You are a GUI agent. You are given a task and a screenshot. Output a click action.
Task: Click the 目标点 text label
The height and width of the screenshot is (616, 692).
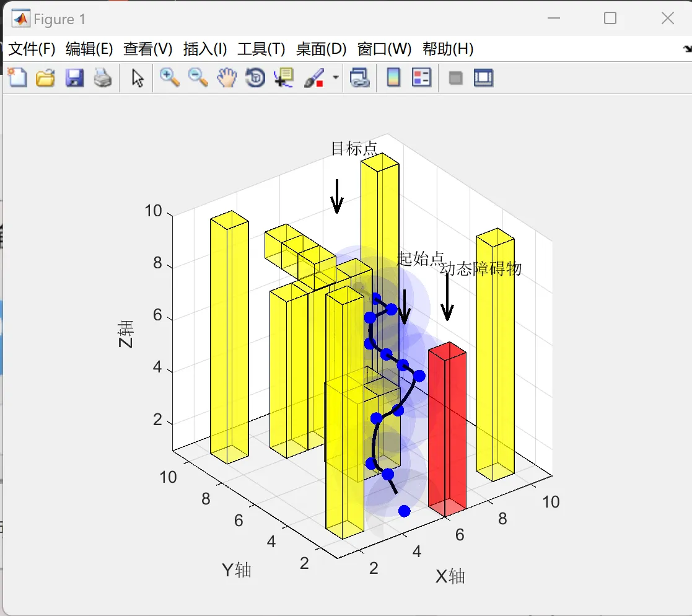(354, 148)
